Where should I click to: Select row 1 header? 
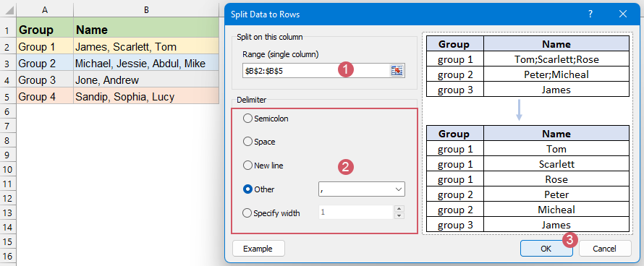(x=8, y=30)
